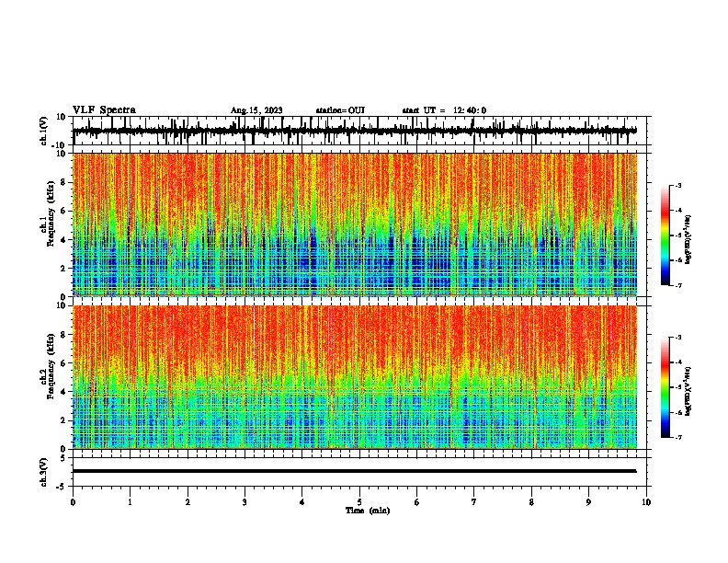Click the time axis tick label "2"

188,502
